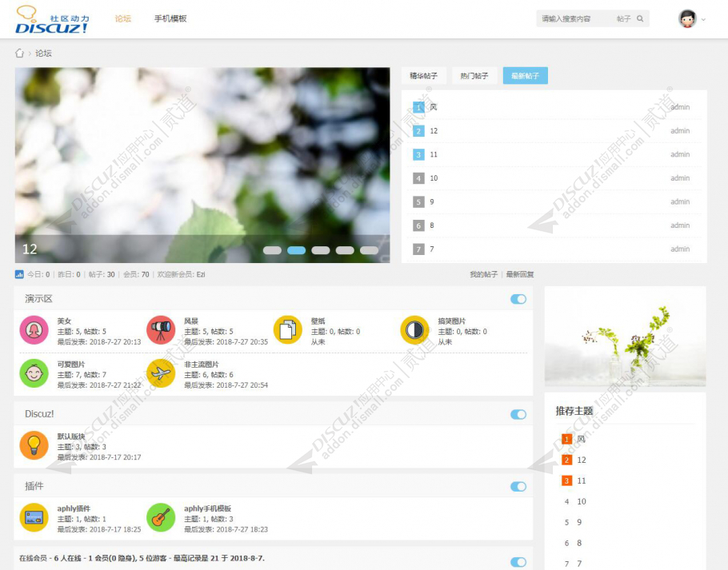Click rank badge 7 in latest posts list
This screenshot has height=570, width=728.
click(x=418, y=249)
